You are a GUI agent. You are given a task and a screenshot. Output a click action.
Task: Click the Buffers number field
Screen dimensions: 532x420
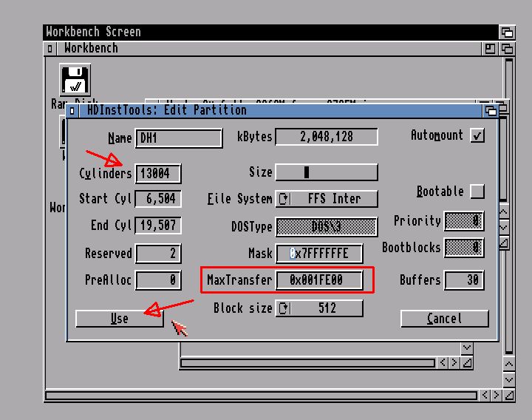463,280
